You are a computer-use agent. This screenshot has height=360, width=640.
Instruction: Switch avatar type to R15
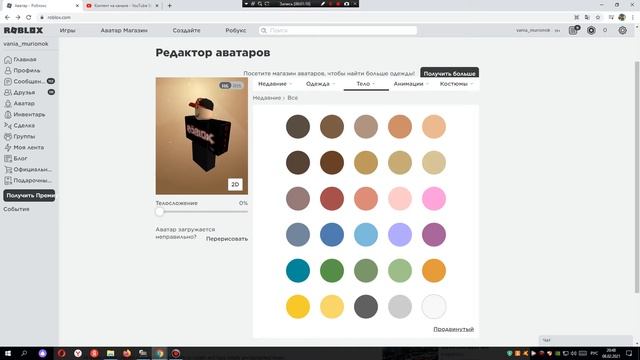tap(237, 86)
